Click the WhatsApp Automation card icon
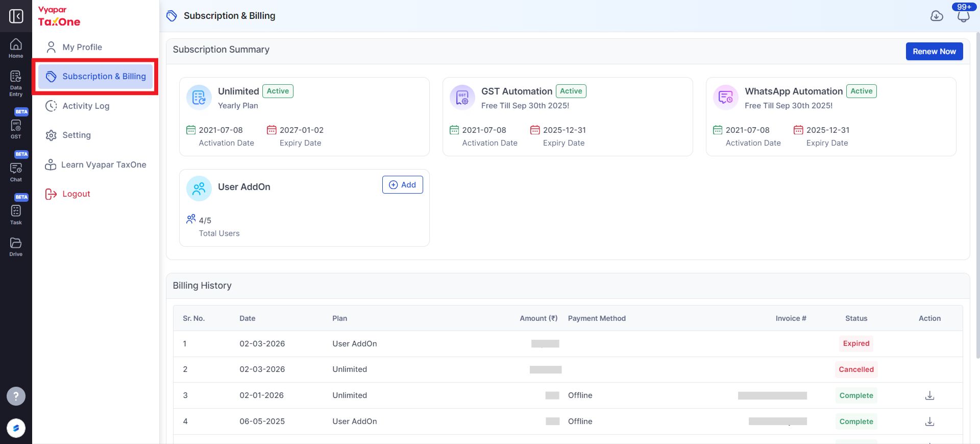The width and height of the screenshot is (980, 444). [726, 97]
